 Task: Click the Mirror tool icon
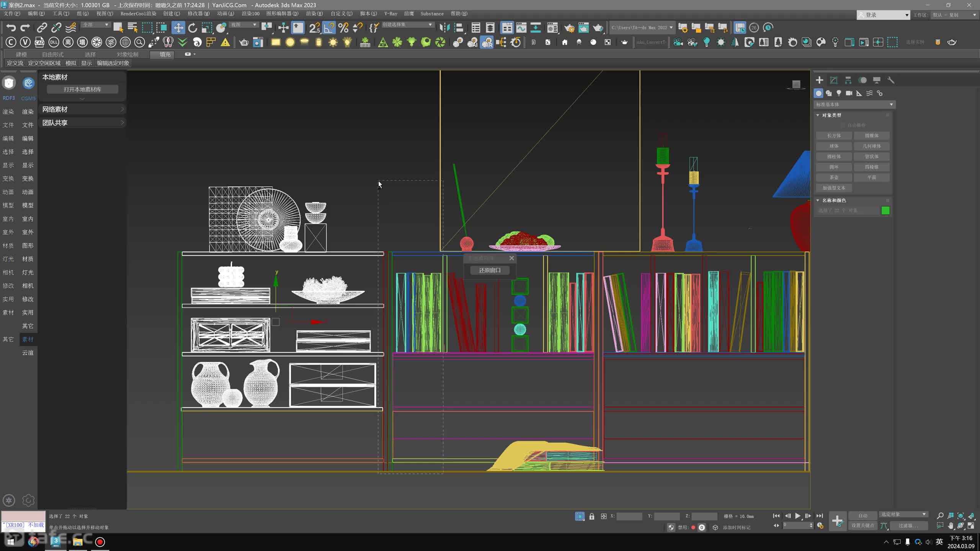[x=444, y=28]
